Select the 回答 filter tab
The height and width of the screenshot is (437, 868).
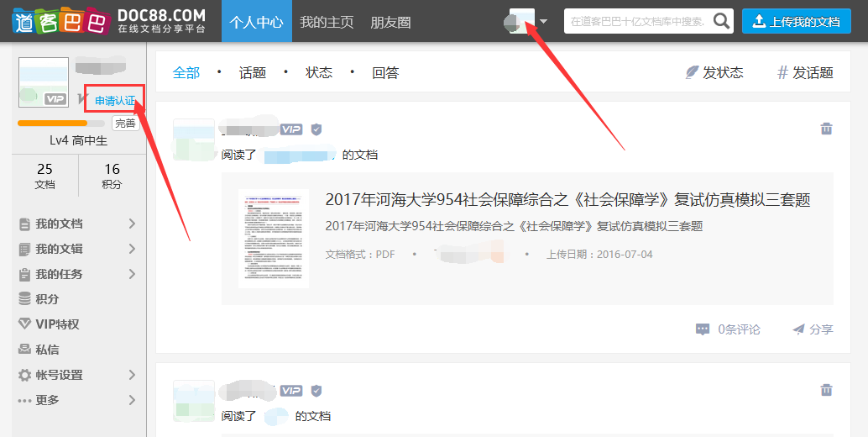pos(385,72)
